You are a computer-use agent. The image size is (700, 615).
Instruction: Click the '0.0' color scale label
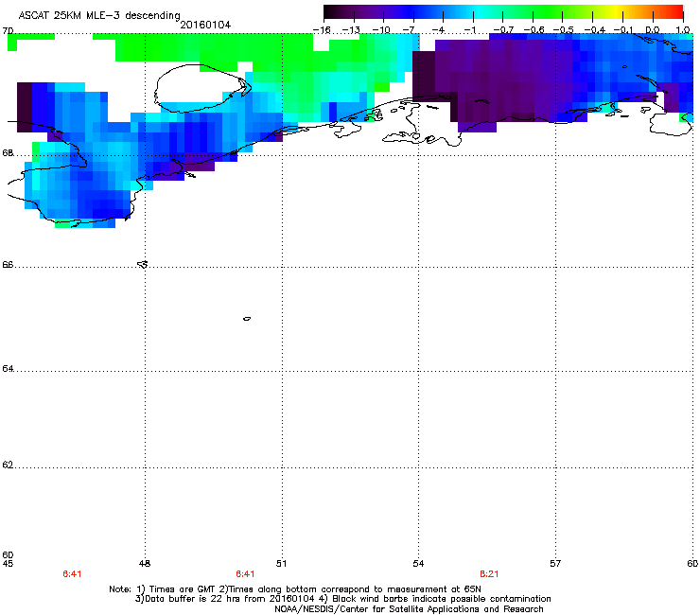(x=653, y=30)
